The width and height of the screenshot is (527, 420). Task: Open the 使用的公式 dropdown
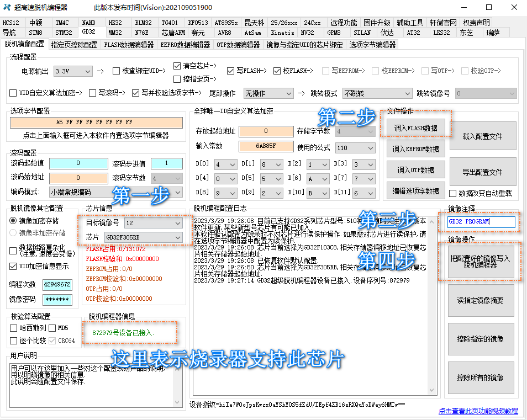pos(355,148)
